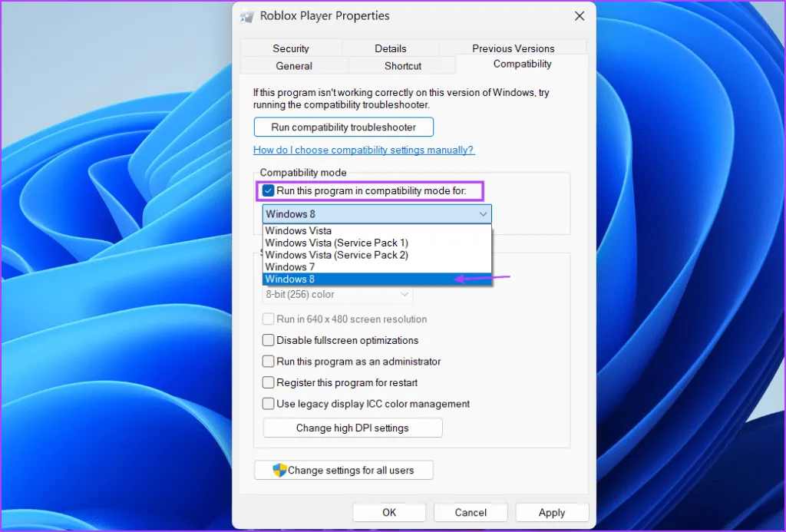Select Windows 7 from the list
Screen dimensions: 786x532
coord(285,267)
